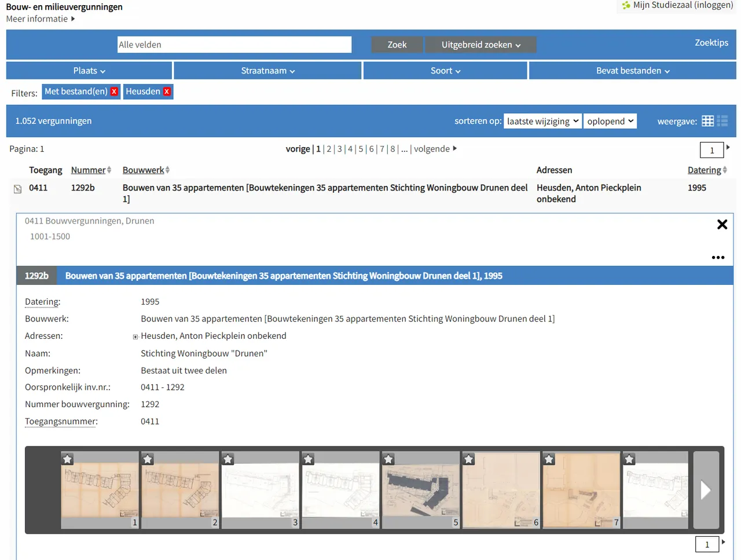Image resolution: width=741 pixels, height=560 pixels.
Task: Click the 'Alle velden' search field
Action: pyautogui.click(x=234, y=45)
